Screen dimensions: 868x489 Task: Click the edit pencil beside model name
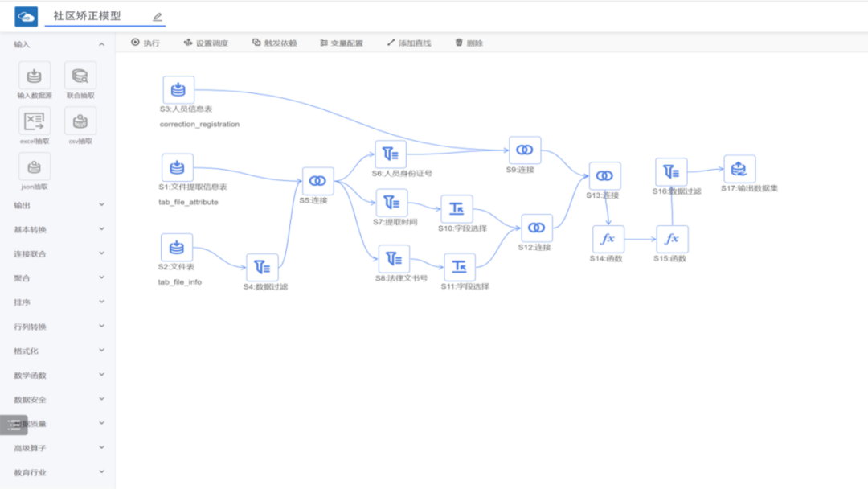(x=158, y=16)
